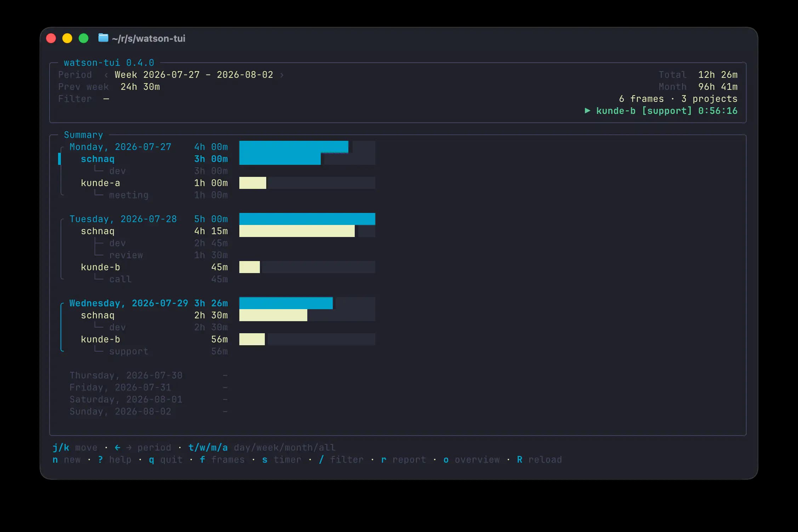Viewport: 798px width, 532px height.
Task: Click the 'n new' shortcut hint
Action: point(67,459)
